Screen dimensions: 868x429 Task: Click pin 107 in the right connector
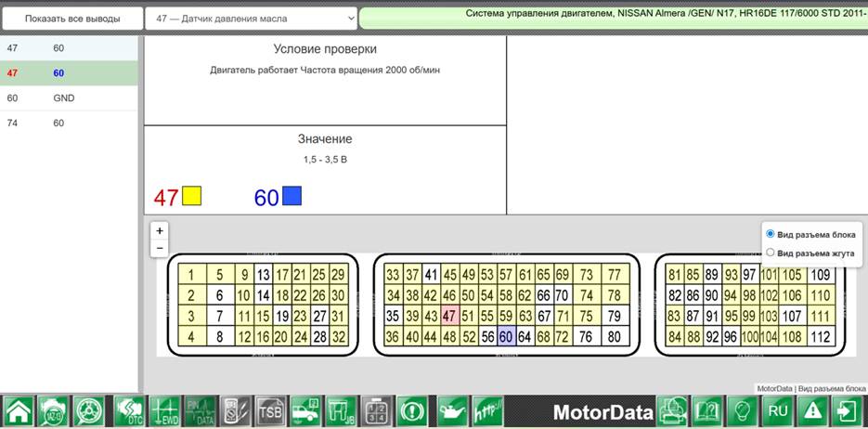(x=793, y=316)
